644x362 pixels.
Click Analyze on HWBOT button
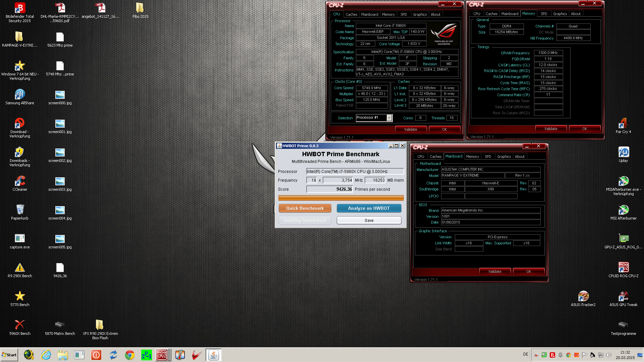[x=369, y=208]
